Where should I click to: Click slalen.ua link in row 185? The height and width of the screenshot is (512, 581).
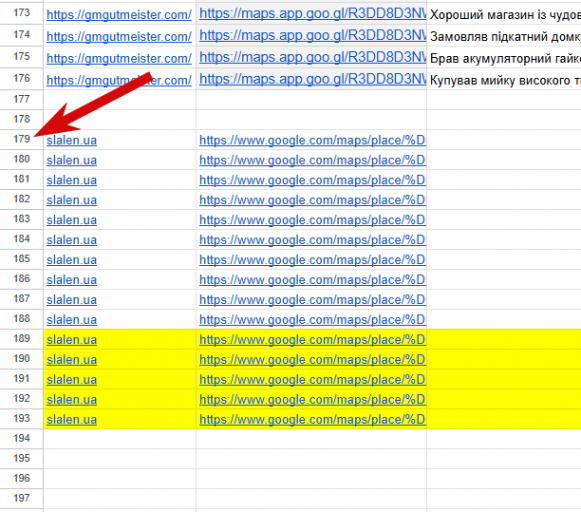pyautogui.click(x=72, y=260)
